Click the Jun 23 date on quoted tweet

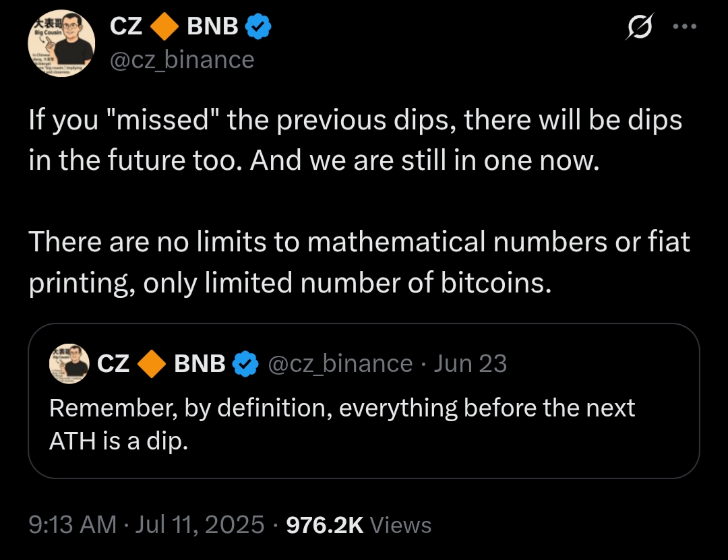pyautogui.click(x=471, y=364)
